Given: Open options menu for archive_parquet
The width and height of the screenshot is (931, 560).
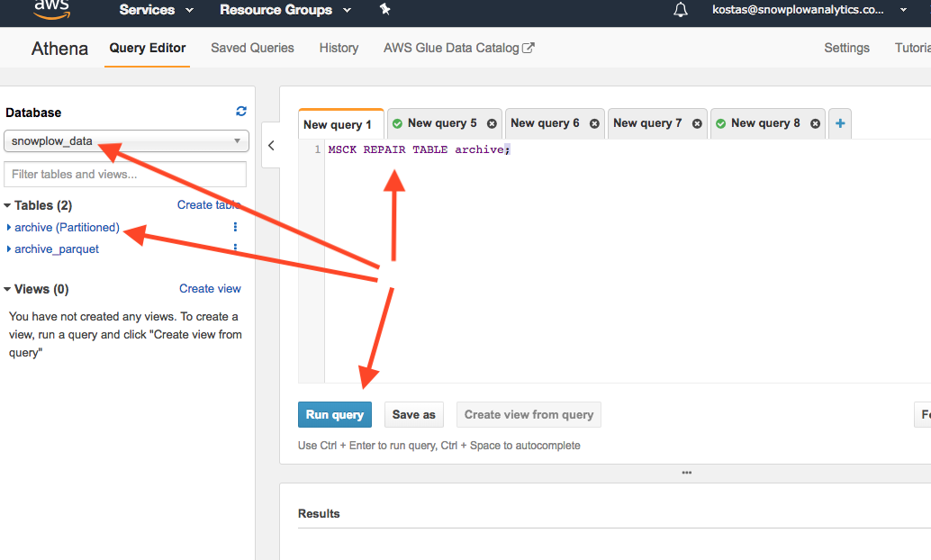Looking at the screenshot, I should point(235,248).
